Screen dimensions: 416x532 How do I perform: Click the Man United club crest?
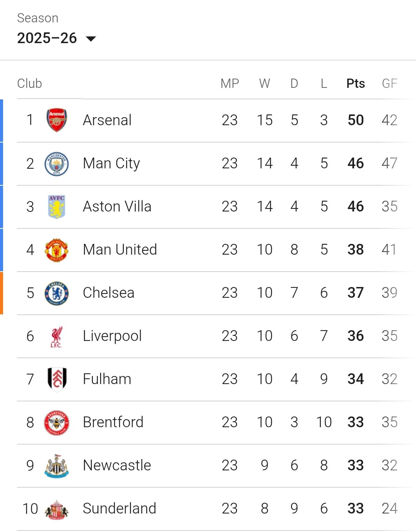tap(57, 250)
